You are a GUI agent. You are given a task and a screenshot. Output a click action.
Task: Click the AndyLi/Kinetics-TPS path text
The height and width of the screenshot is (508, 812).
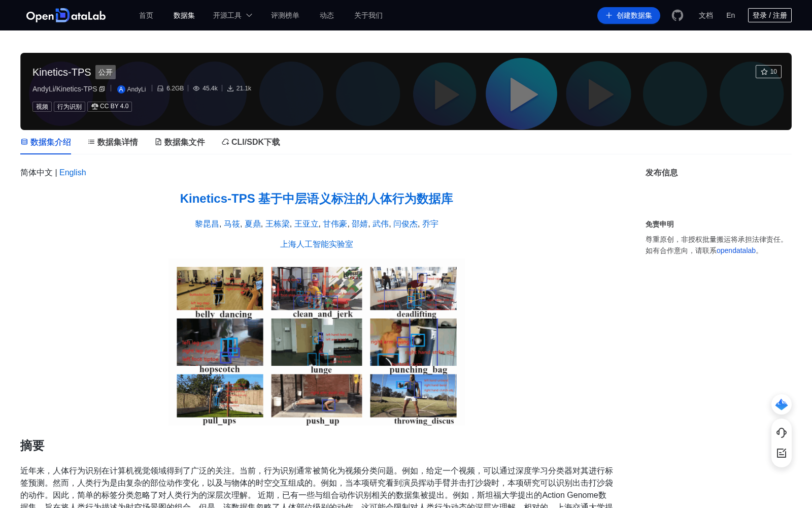click(x=64, y=89)
